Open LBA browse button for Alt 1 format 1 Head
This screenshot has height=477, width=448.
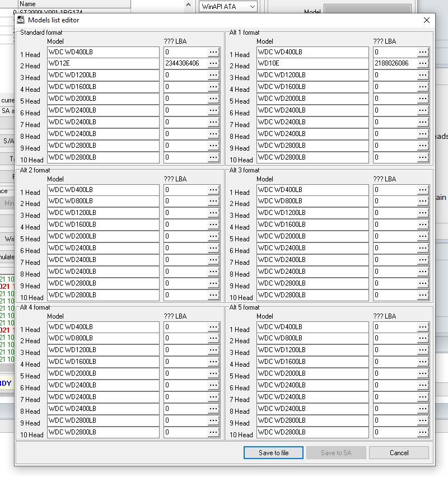click(x=423, y=52)
